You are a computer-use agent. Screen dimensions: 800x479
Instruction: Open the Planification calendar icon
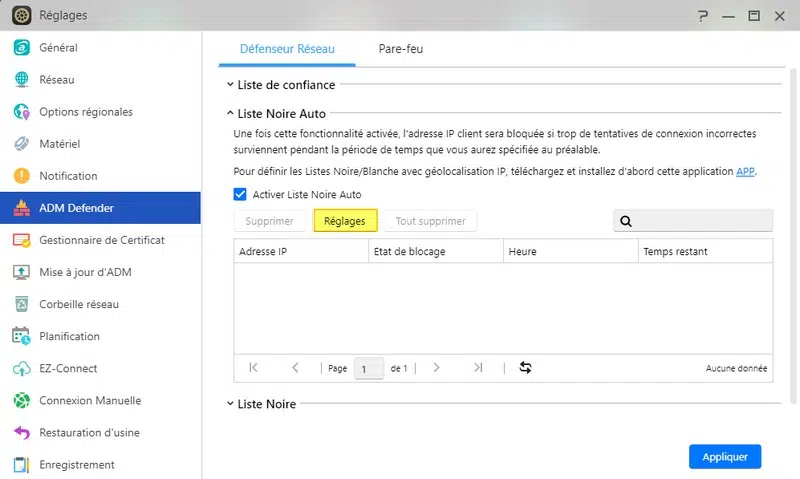pyautogui.click(x=21, y=336)
